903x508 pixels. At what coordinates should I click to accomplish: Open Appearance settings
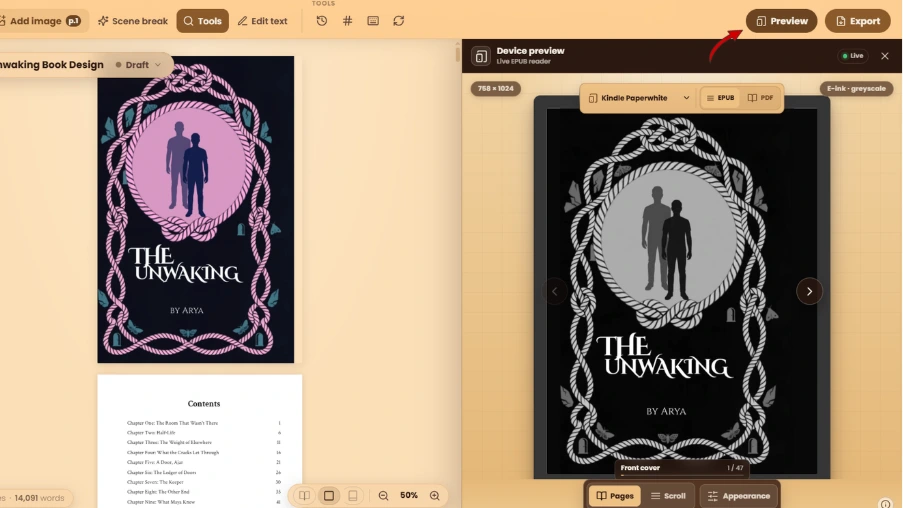tap(739, 496)
